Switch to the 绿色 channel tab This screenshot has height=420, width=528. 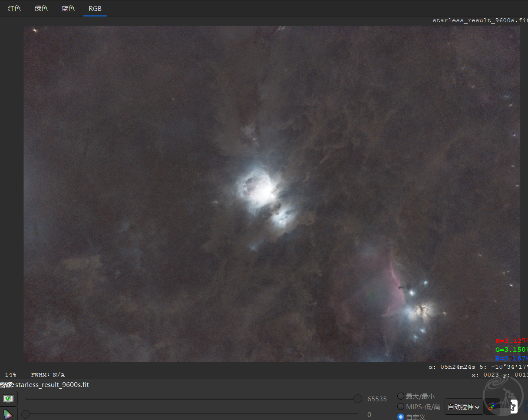pos(41,9)
